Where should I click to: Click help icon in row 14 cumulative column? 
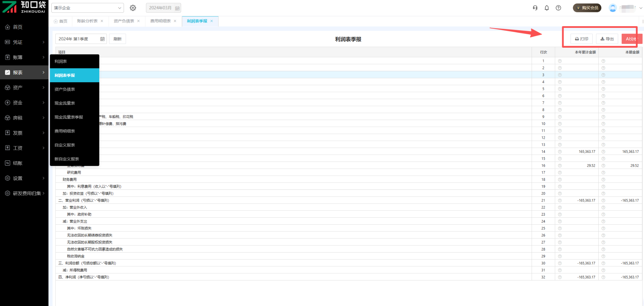tap(560, 152)
